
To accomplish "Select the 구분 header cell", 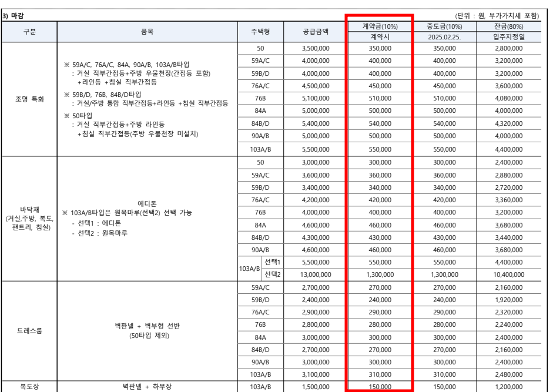I will point(30,32).
